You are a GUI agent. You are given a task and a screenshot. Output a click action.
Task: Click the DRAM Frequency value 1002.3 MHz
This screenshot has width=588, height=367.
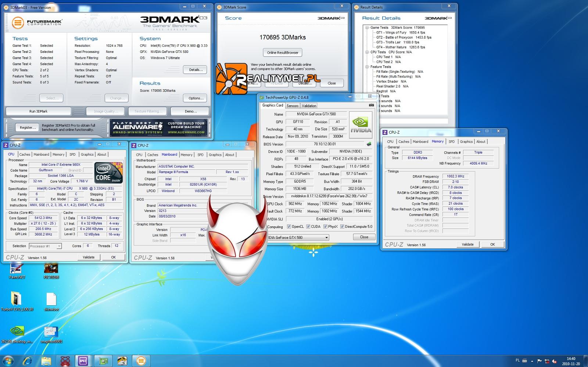tap(456, 176)
